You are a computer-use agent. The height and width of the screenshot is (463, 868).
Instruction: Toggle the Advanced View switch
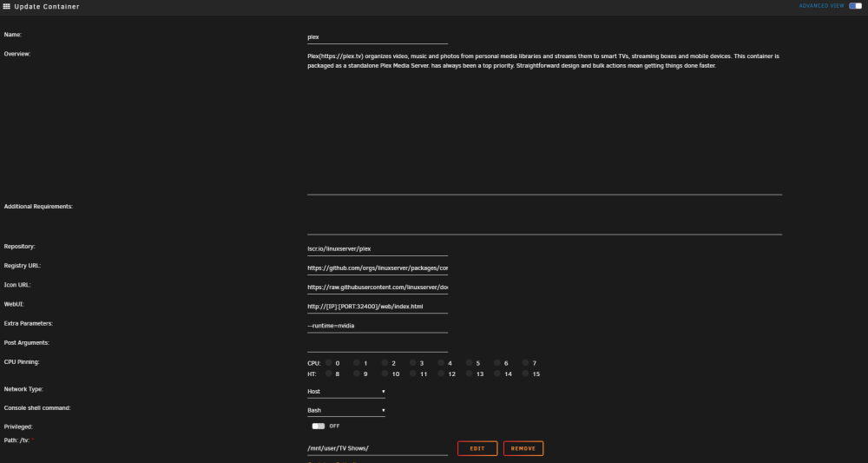(x=855, y=6)
